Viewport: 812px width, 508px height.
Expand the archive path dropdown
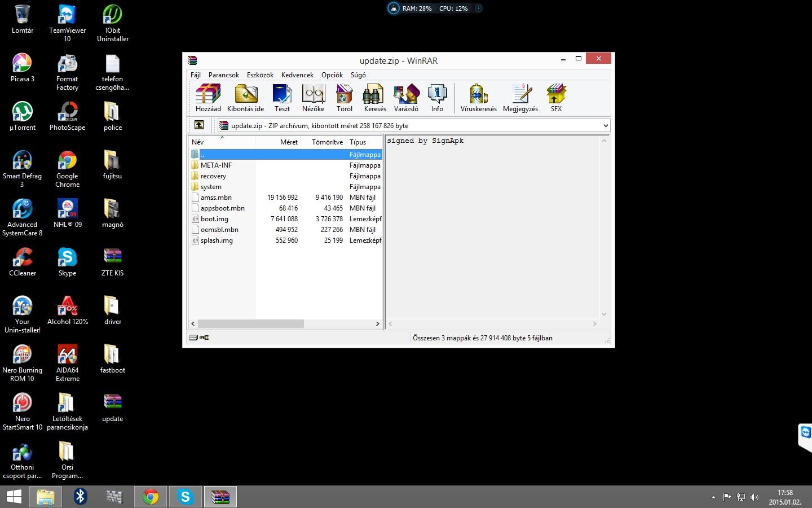coord(605,125)
